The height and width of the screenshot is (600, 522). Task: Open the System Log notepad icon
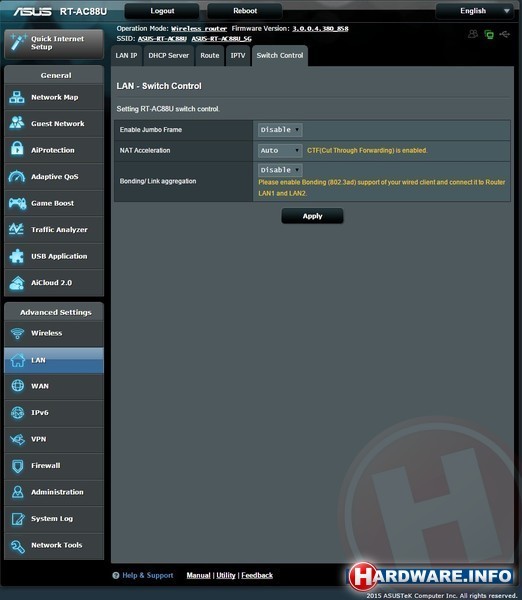point(18,518)
